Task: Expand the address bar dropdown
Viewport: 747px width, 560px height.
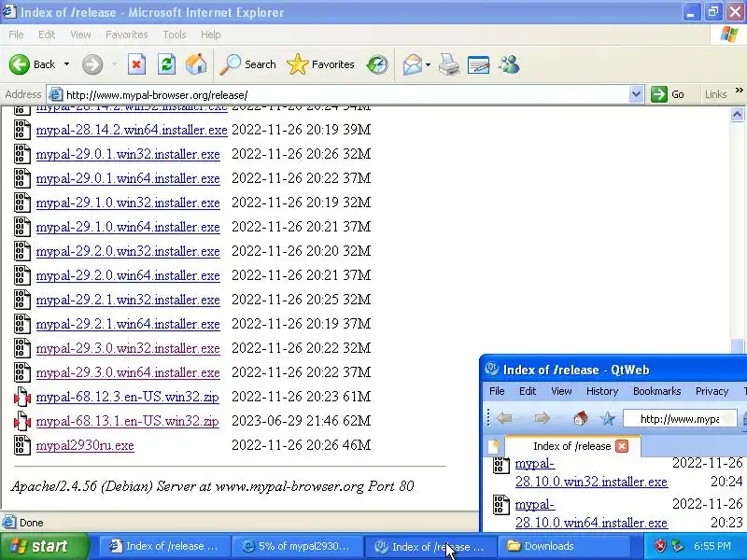Action: click(x=636, y=94)
